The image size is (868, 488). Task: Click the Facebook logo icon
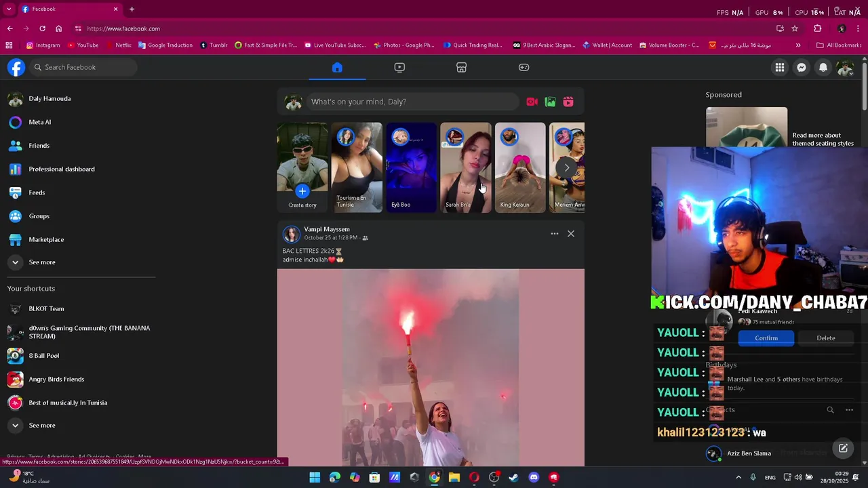click(x=16, y=67)
